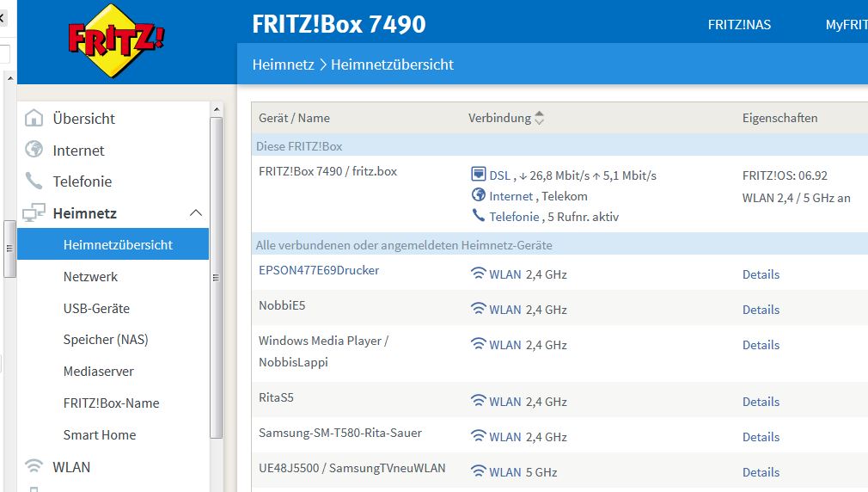Image resolution: width=868 pixels, height=492 pixels.
Task: Click Heimnetzübersicht in the breadcrumb
Action: (392, 65)
